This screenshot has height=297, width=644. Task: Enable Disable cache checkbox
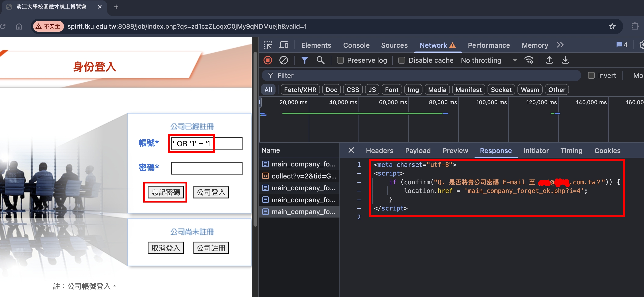402,60
